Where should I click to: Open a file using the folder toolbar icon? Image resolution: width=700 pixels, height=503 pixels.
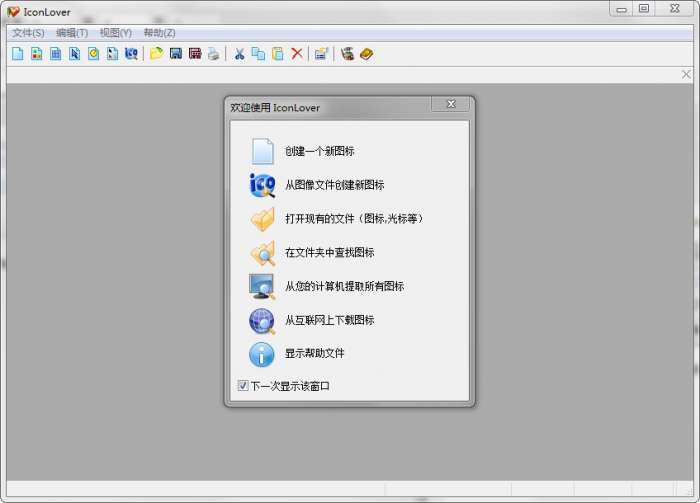click(156, 54)
